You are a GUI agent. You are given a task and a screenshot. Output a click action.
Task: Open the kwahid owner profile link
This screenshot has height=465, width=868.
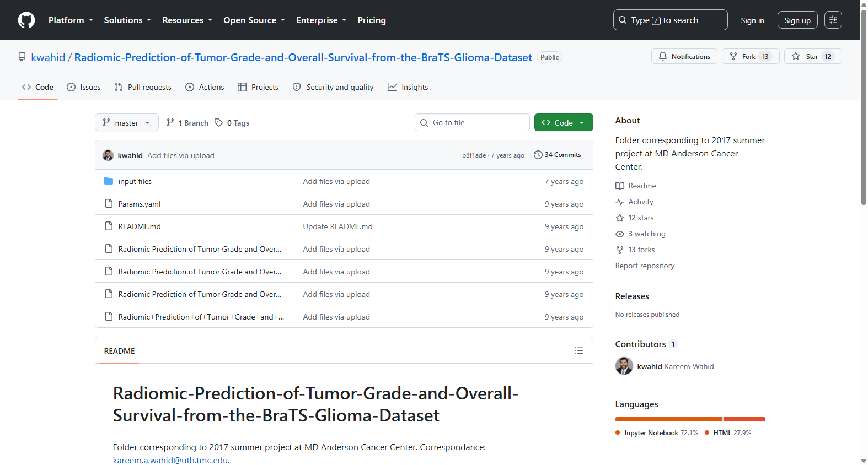pyautogui.click(x=48, y=57)
